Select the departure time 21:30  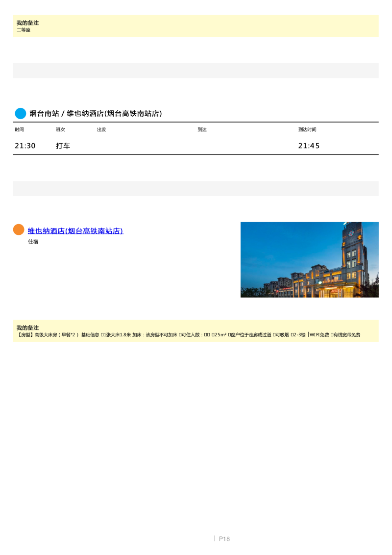pyautogui.click(x=25, y=146)
